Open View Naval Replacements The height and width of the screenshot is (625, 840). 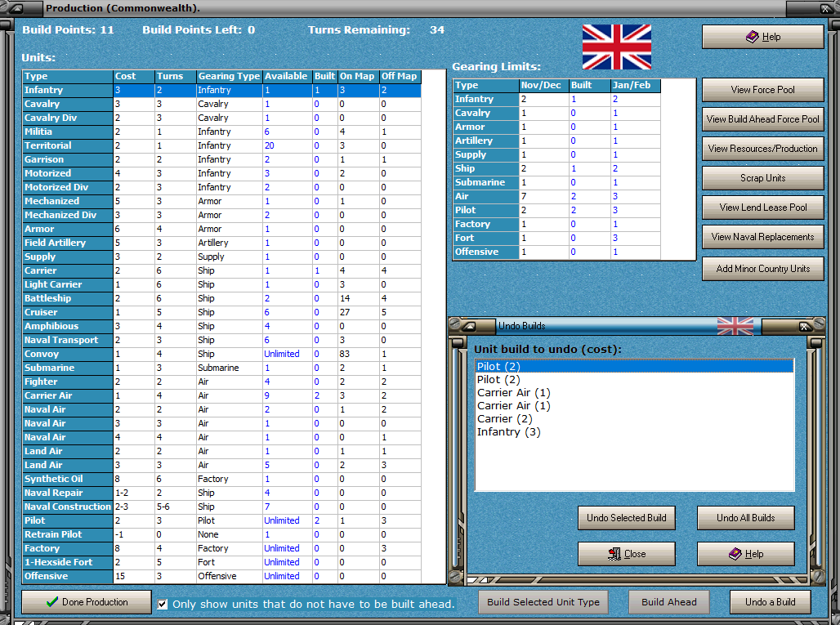pyautogui.click(x=763, y=237)
